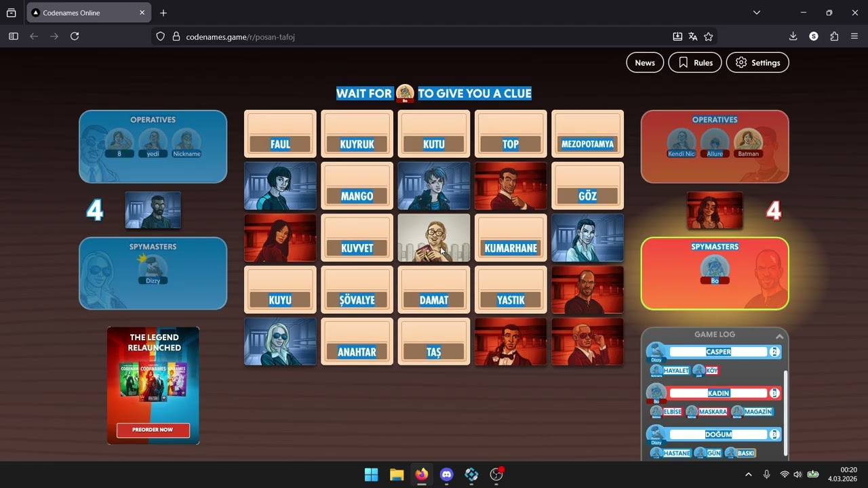868x488 pixels.
Task: Collapse the Game Log panel
Action: tap(779, 336)
